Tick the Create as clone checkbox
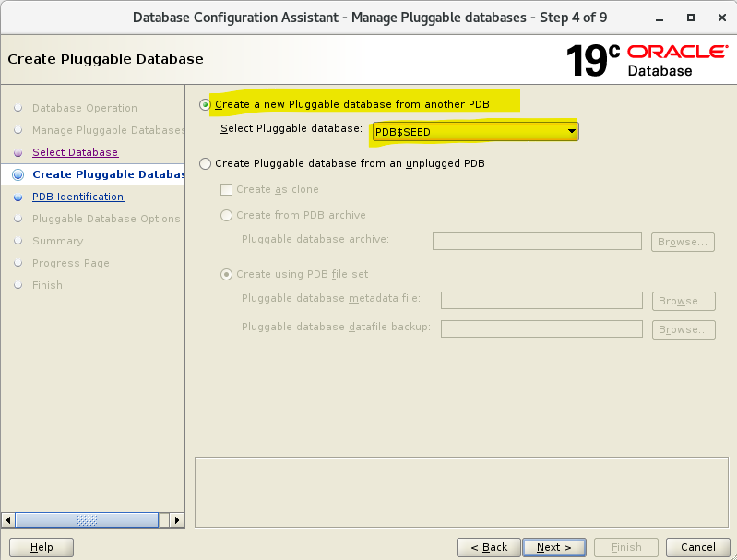Image resolution: width=737 pixels, height=560 pixels. tap(226, 189)
